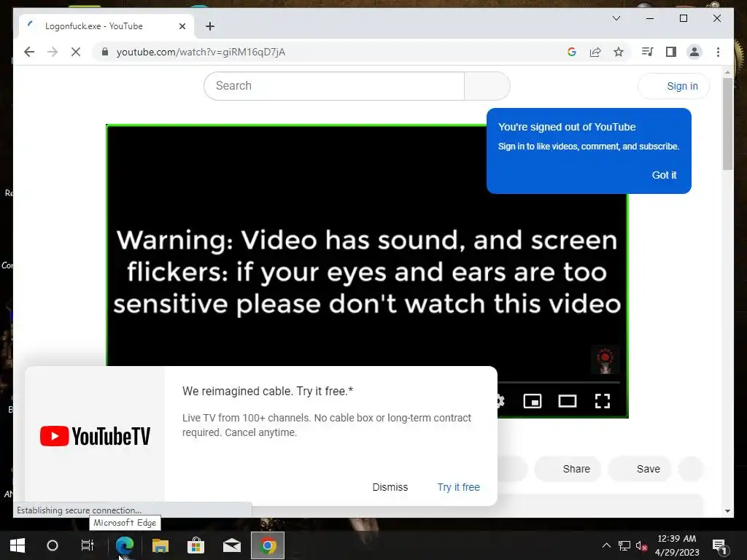Enable the miniplayer from video controls
The height and width of the screenshot is (560, 747).
point(532,401)
